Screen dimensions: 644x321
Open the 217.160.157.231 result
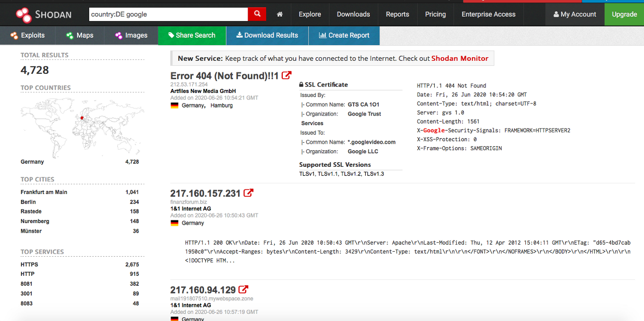[206, 193]
